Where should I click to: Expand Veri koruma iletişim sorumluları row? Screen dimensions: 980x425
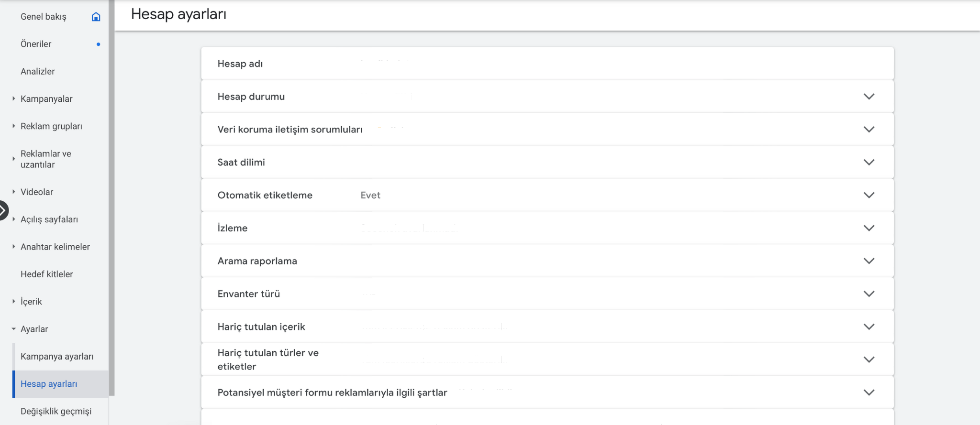tap(869, 130)
